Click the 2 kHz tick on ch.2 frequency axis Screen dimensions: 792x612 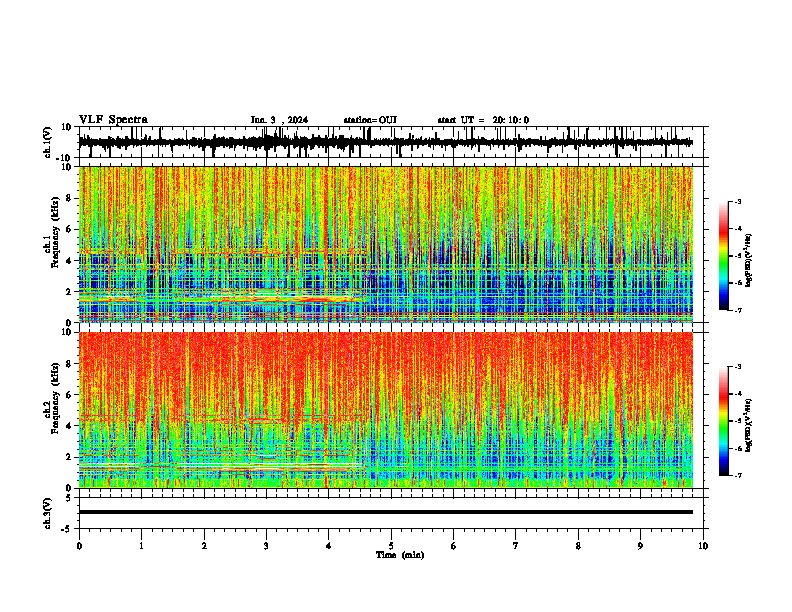[x=69, y=457]
